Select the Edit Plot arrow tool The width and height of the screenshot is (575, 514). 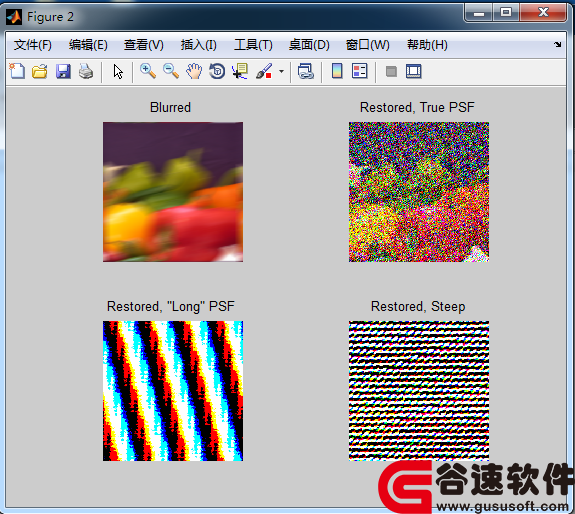click(118, 71)
